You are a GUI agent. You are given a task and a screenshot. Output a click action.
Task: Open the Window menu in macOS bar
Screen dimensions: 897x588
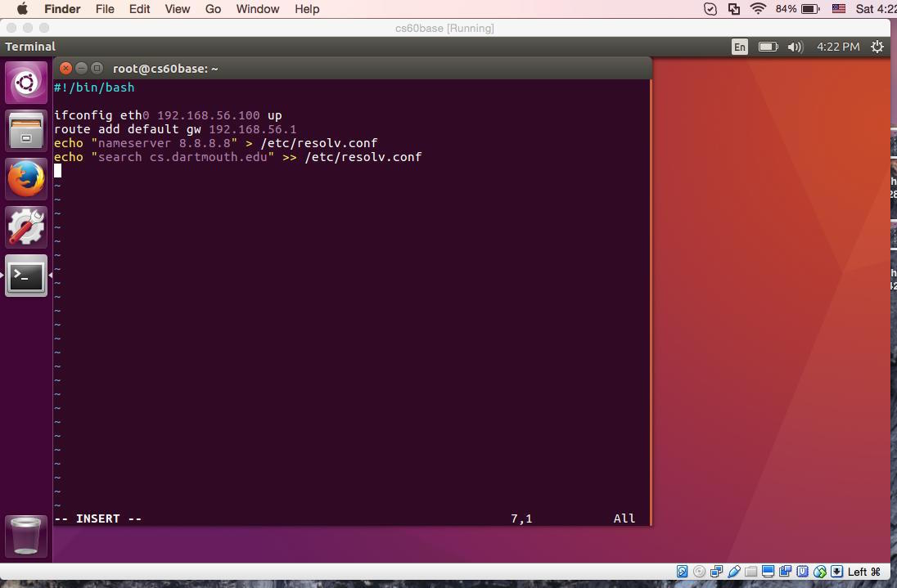click(258, 9)
